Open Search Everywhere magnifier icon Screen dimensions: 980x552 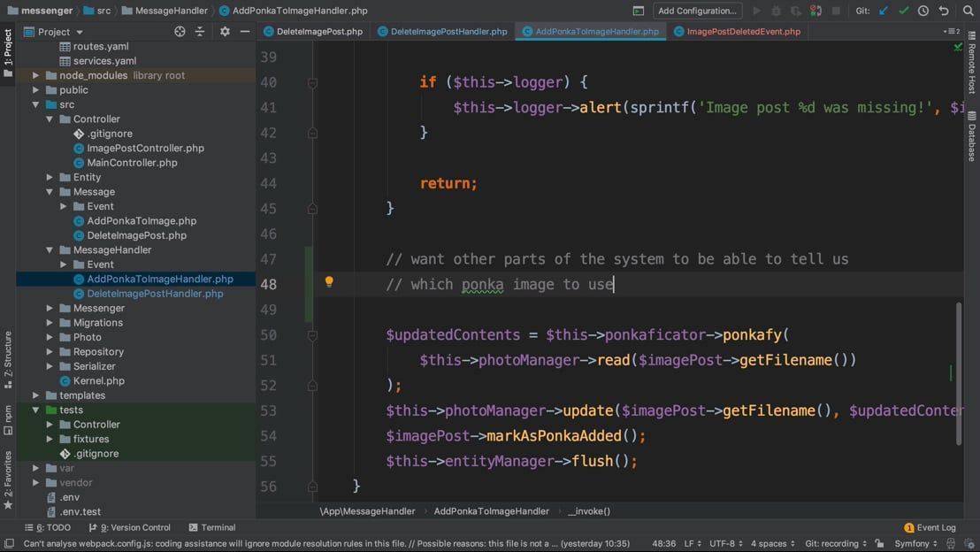968,11
